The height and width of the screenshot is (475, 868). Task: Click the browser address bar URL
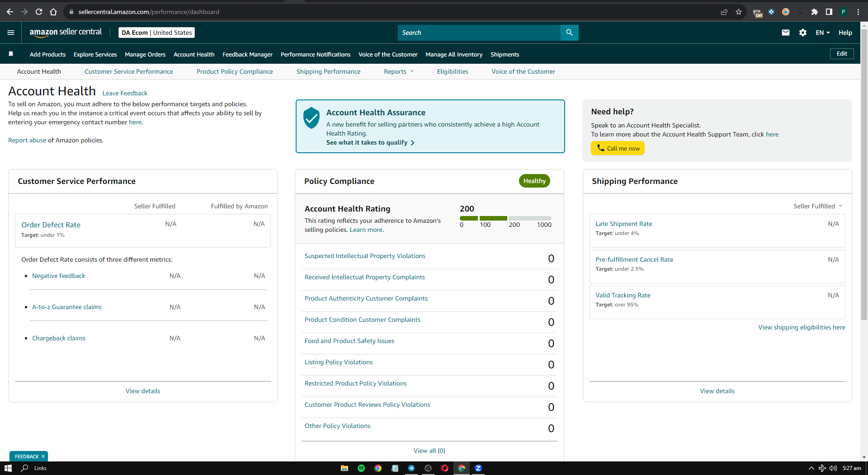click(149, 12)
